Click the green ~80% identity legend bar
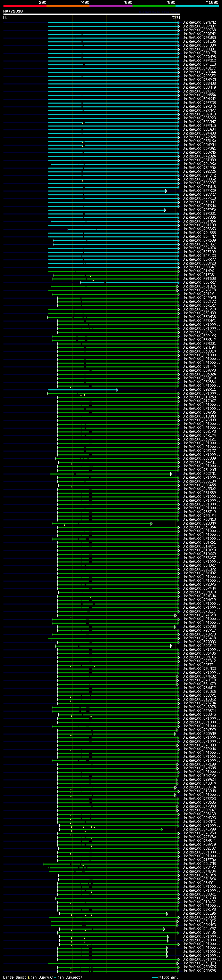Image resolution: width=222 pixels, height=980 pixels. tap(154, 6)
